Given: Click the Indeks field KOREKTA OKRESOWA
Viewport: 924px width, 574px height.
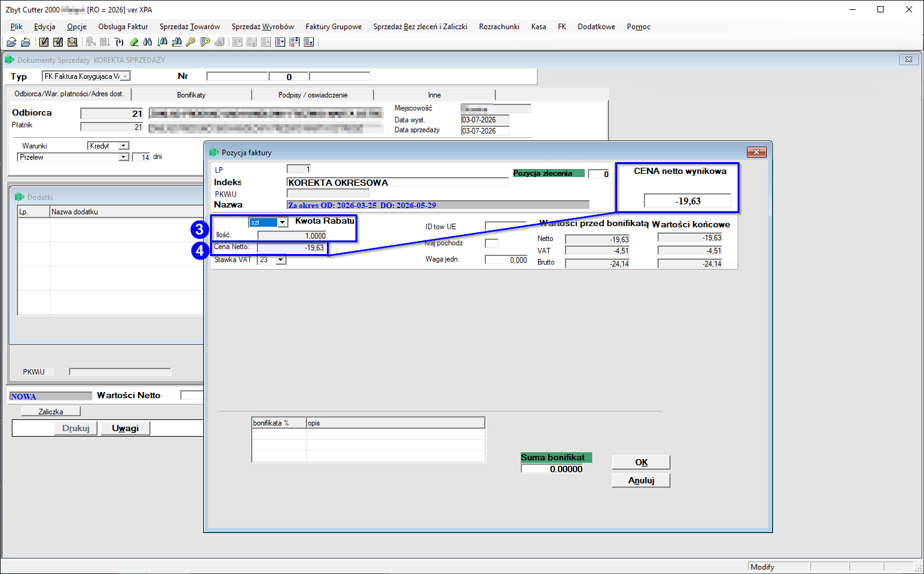Looking at the screenshot, I should 398,183.
